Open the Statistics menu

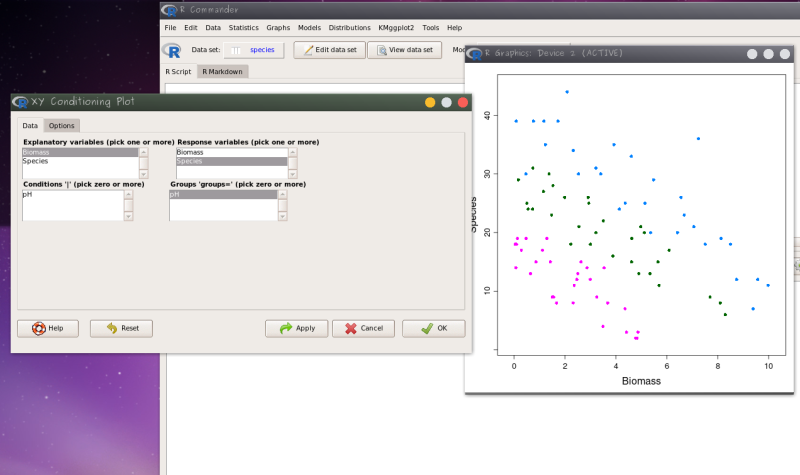coord(243,27)
